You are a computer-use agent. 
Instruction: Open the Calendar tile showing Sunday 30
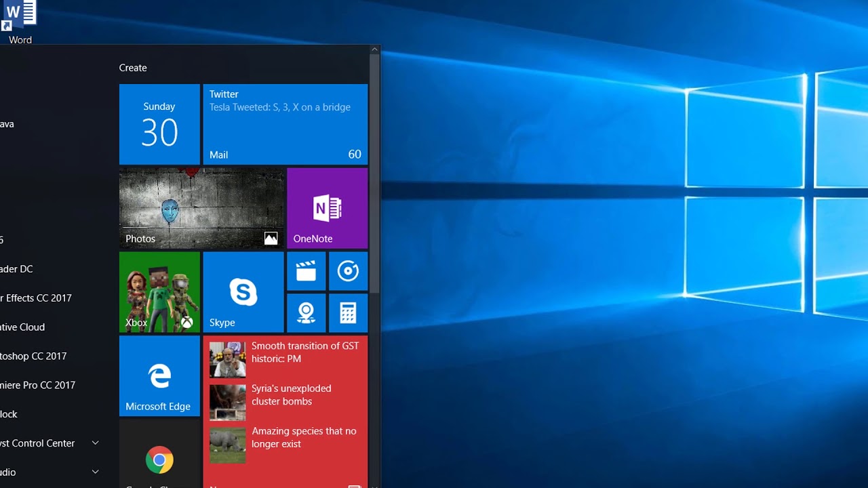coord(159,124)
